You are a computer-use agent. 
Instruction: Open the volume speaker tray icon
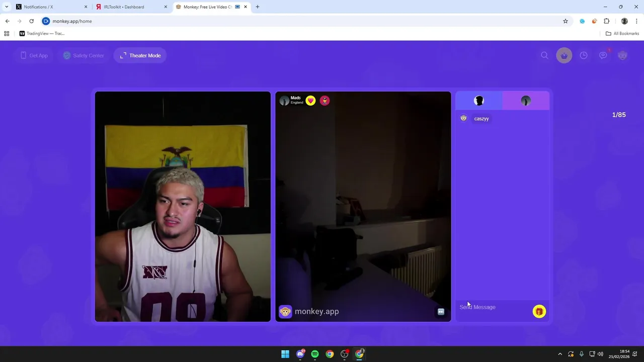(x=600, y=354)
